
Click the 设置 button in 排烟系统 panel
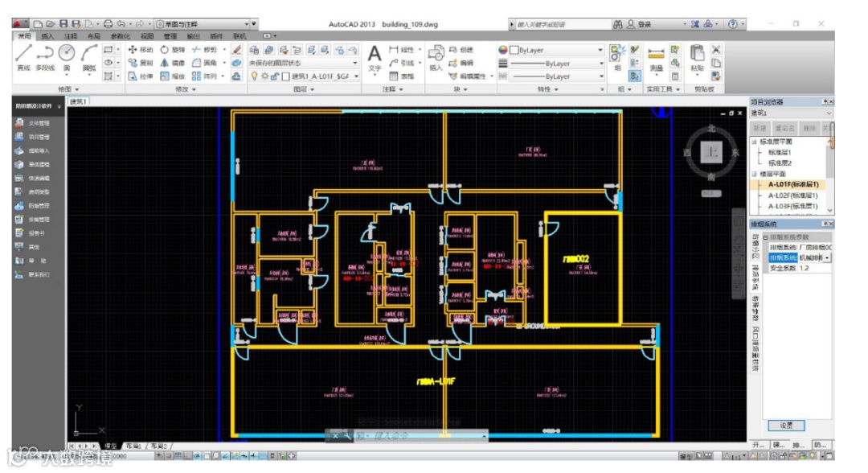(x=786, y=426)
